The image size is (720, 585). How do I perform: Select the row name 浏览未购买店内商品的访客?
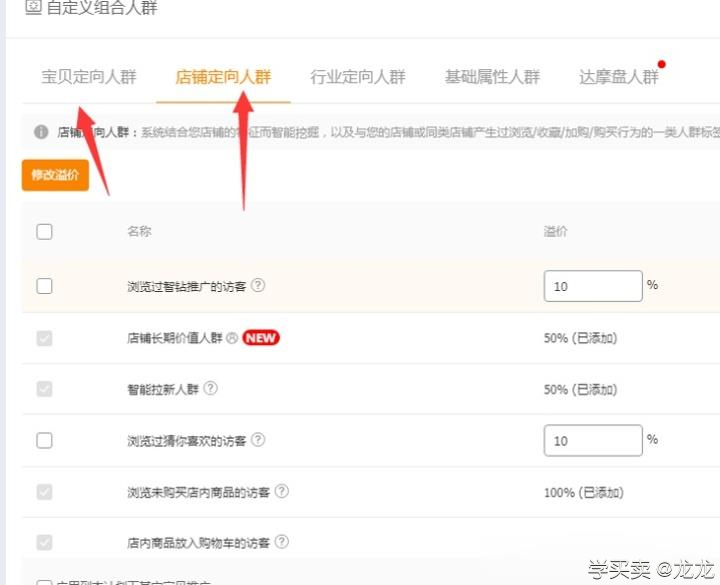(x=198, y=493)
